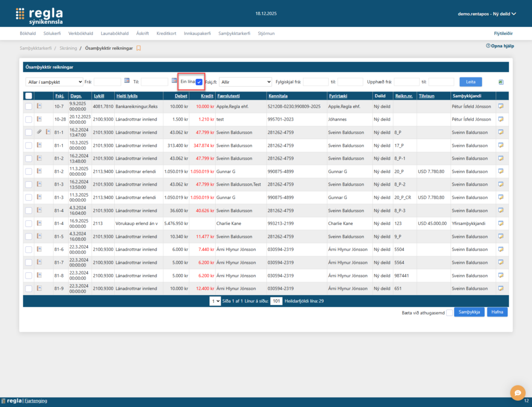Expand the Fskj.fl Allir dropdown
The height and width of the screenshot is (407, 532).
click(x=245, y=82)
